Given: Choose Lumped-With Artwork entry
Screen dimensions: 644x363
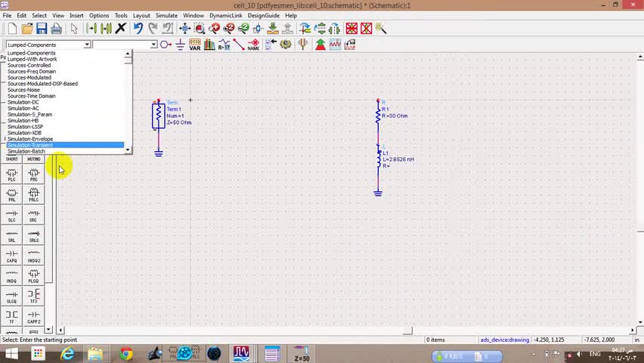Looking at the screenshot, I should 65,59.
